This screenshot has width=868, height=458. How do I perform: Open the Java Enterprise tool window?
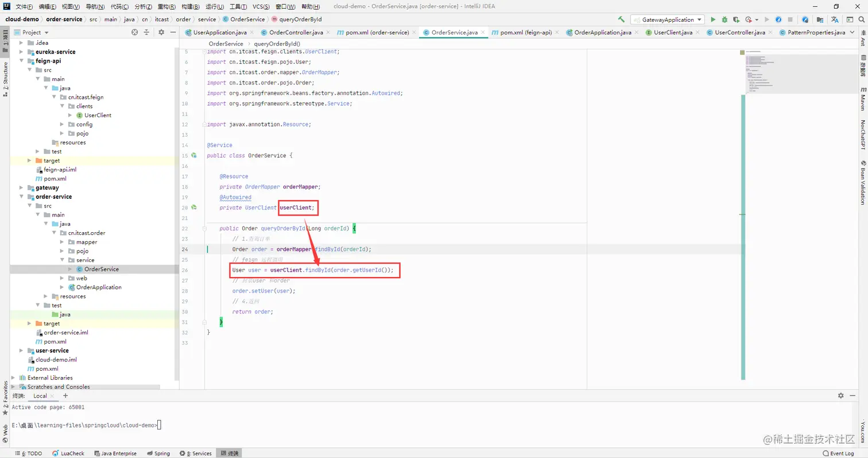(x=115, y=453)
